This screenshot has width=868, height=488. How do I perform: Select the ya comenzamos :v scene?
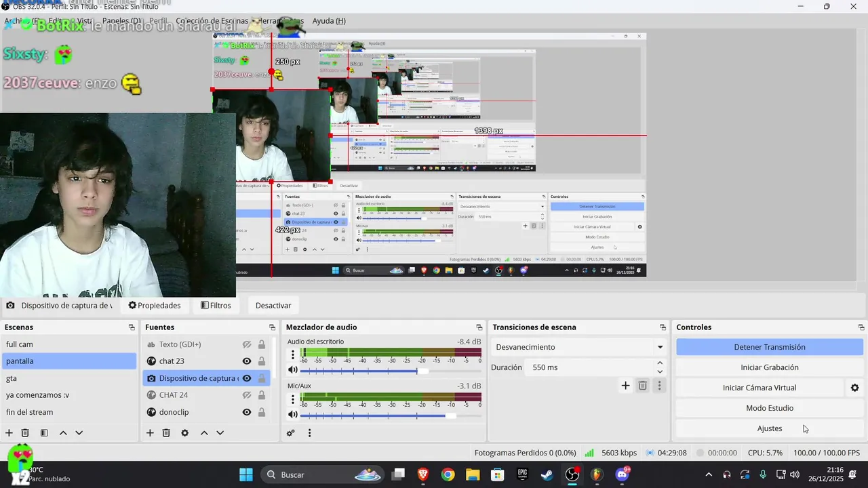tap(68, 395)
